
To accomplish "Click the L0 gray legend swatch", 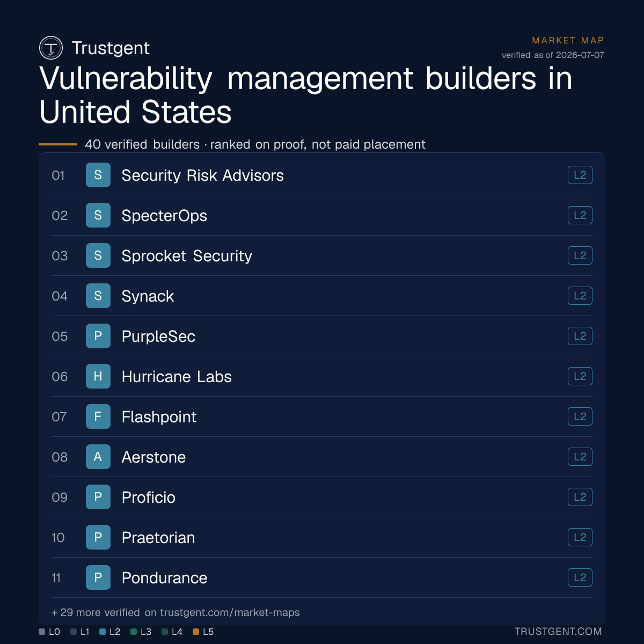I will (x=42, y=632).
